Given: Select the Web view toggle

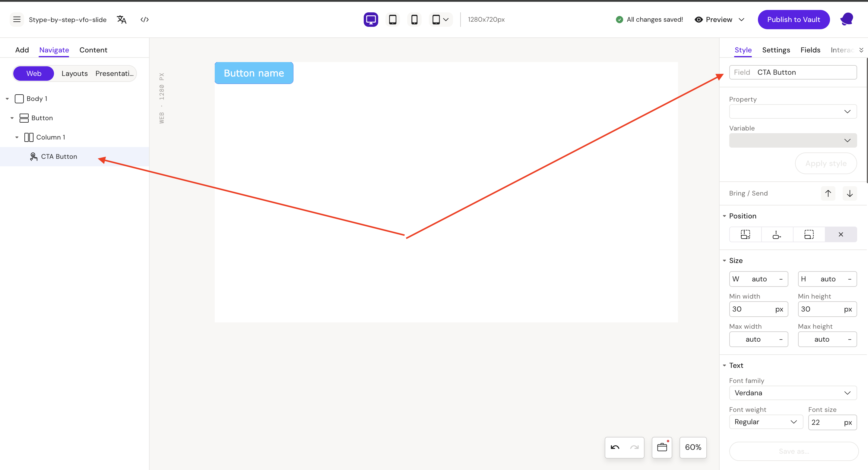Looking at the screenshot, I should (x=34, y=74).
